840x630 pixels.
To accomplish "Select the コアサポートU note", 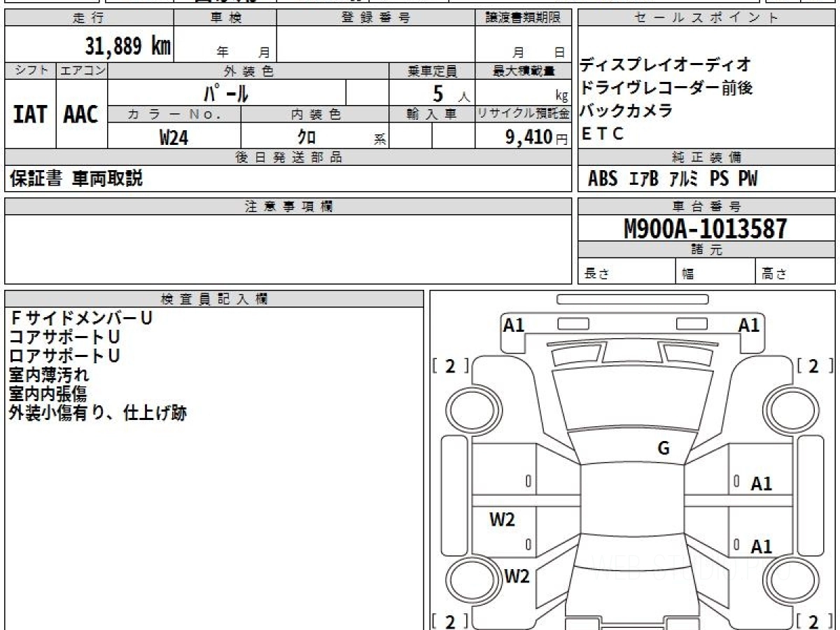I will (x=64, y=337).
